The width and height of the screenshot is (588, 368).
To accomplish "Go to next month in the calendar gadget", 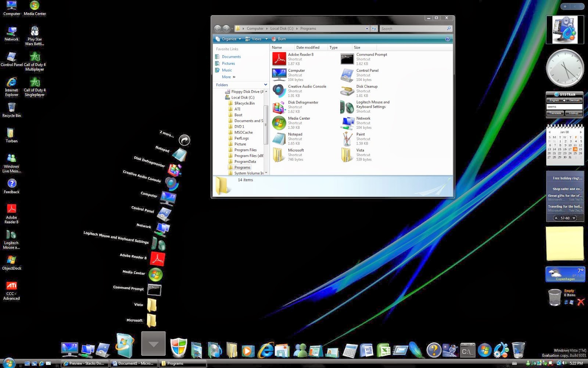I will point(581,132).
